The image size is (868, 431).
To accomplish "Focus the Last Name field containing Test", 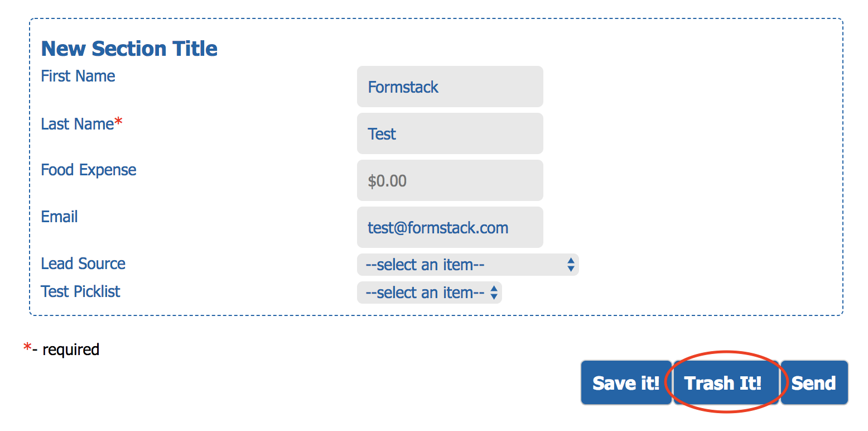I will pyautogui.click(x=450, y=133).
